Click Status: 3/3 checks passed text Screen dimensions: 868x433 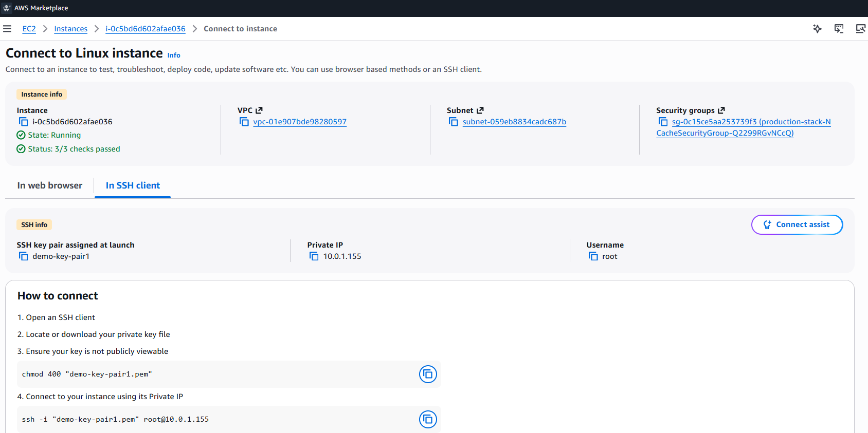74,149
